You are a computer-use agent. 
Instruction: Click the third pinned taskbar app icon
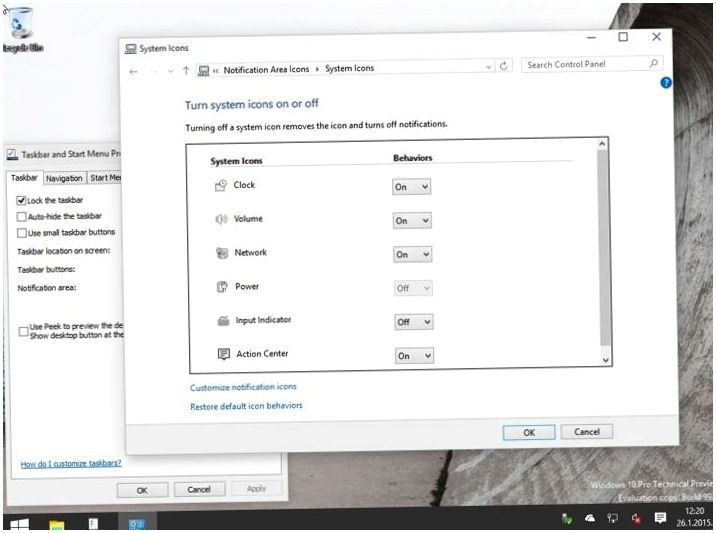[93, 524]
